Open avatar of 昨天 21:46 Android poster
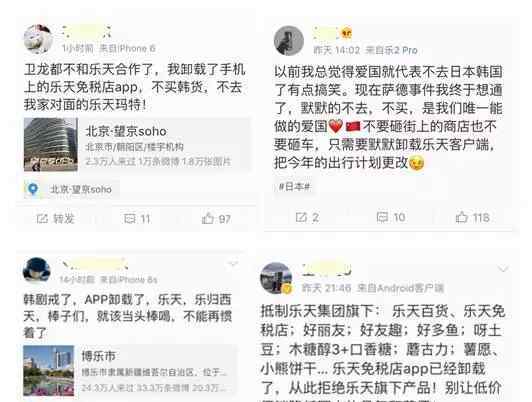 (x=276, y=277)
